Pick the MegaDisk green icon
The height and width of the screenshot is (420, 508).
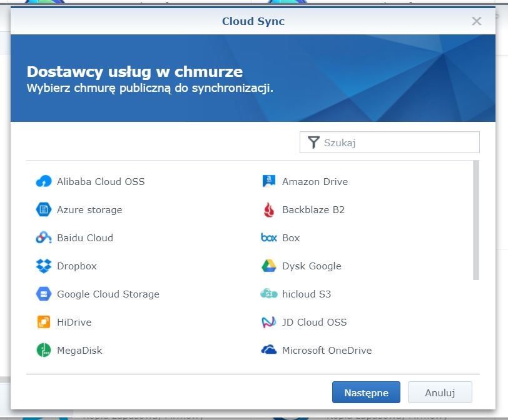tap(43, 350)
